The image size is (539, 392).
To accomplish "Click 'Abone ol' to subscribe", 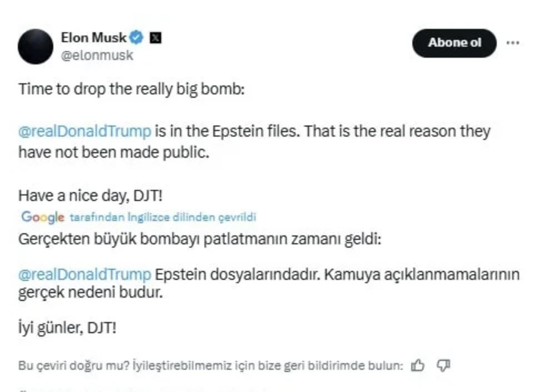I will click(454, 42).
